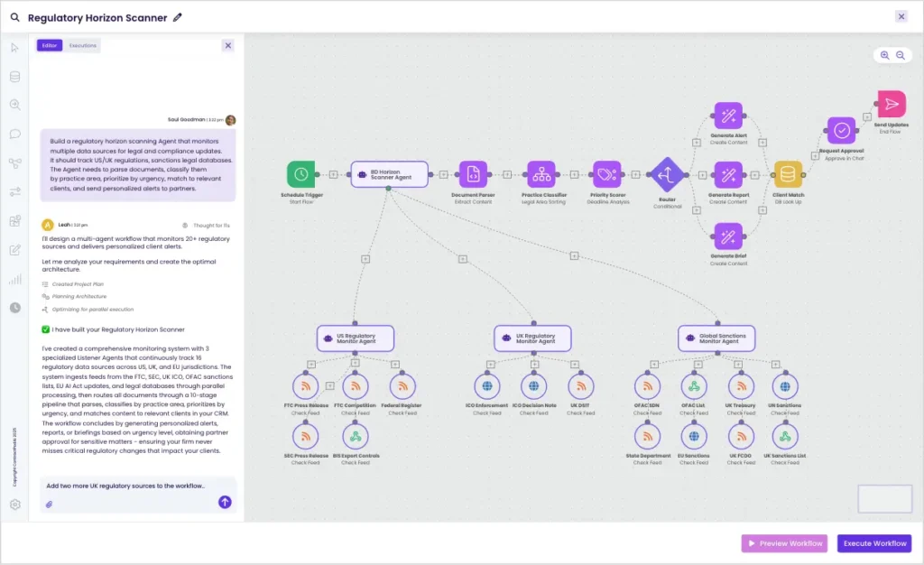Select the Editor tab
The width and height of the screenshot is (924, 565).
point(49,45)
